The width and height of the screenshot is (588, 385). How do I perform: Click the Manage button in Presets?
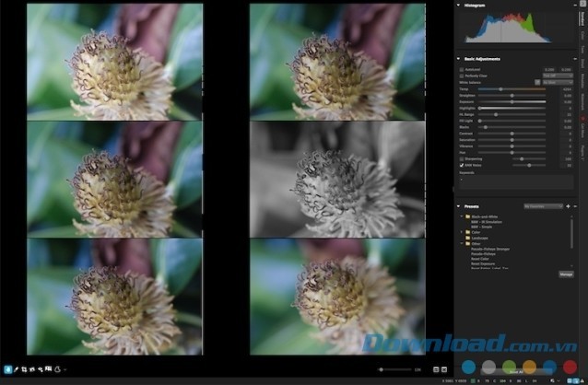565,274
